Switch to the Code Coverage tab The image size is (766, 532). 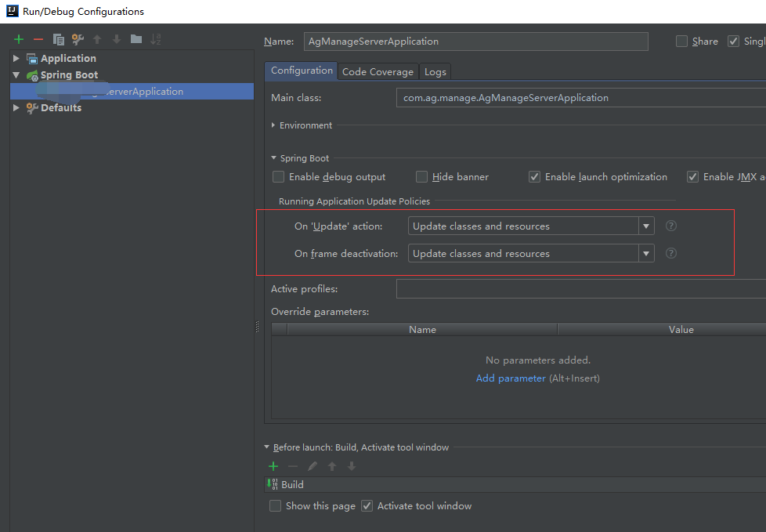point(378,71)
